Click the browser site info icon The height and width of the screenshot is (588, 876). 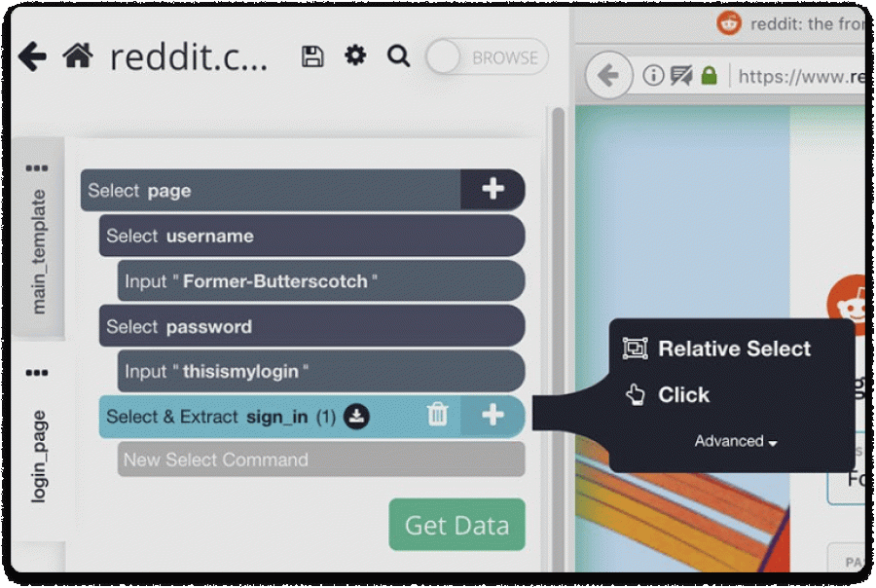coord(652,75)
